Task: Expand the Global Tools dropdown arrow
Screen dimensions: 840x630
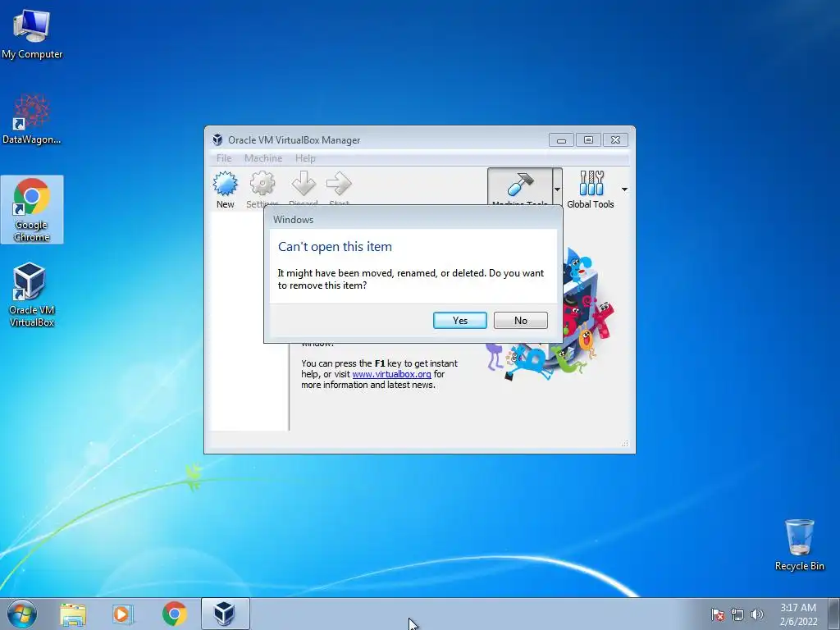Action: [x=624, y=189]
